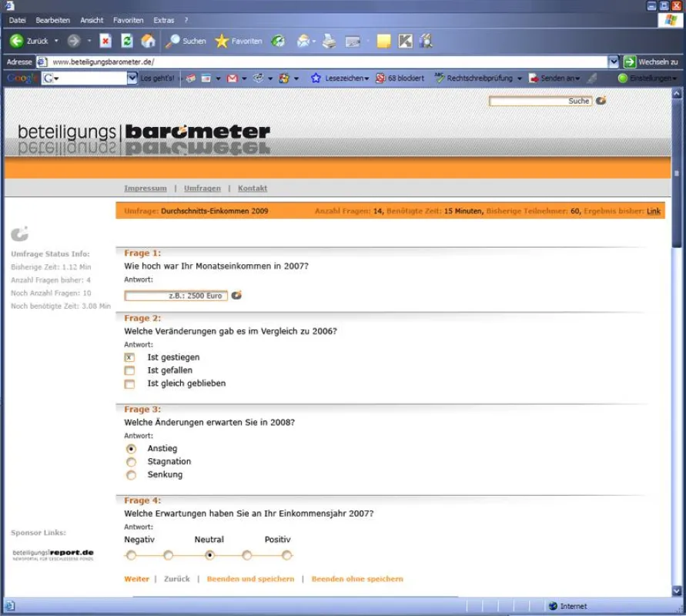
Task: Select the 'Neutral' scale radio button
Action: [x=209, y=555]
